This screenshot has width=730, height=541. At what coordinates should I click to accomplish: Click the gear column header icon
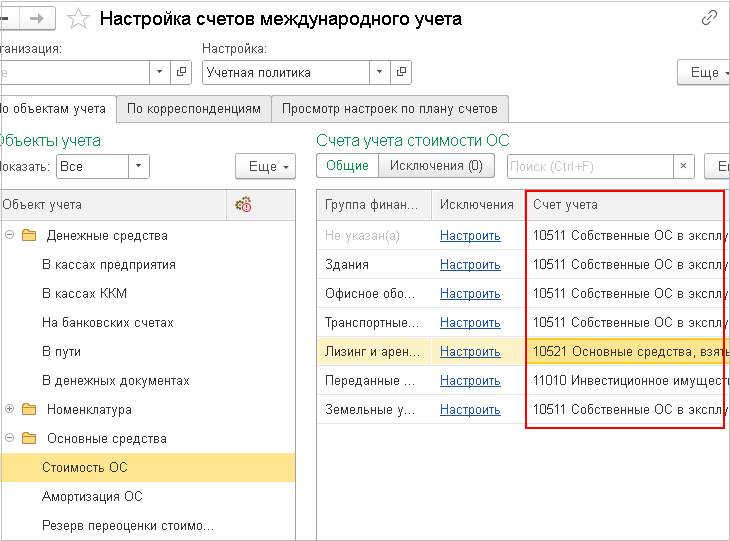[x=243, y=205]
